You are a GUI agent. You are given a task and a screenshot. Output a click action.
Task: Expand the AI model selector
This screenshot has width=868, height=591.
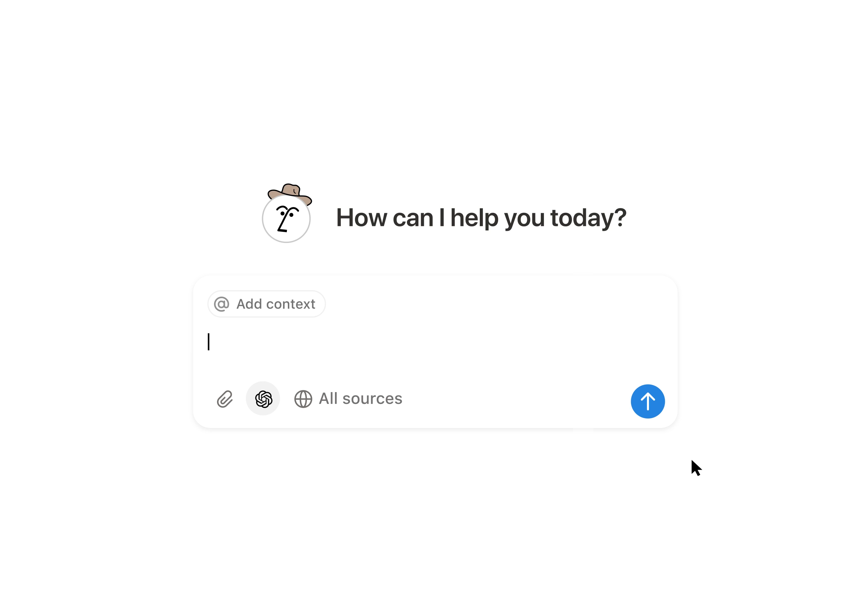pyautogui.click(x=263, y=399)
